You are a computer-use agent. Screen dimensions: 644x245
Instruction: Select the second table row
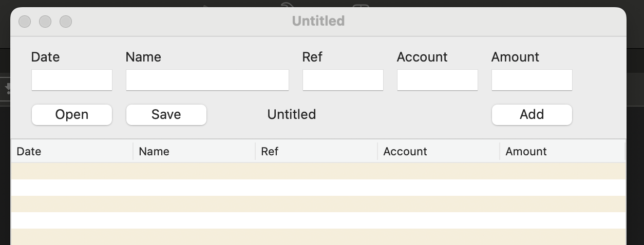coord(318,188)
